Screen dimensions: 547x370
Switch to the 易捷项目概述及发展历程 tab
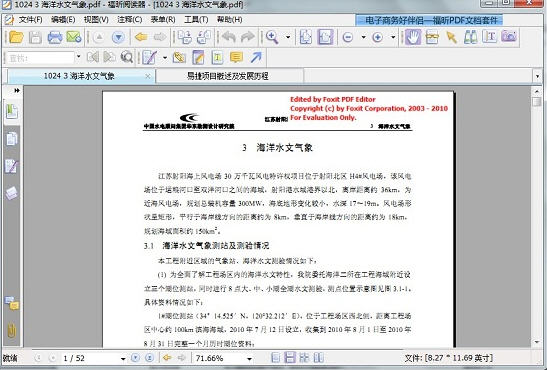click(229, 76)
